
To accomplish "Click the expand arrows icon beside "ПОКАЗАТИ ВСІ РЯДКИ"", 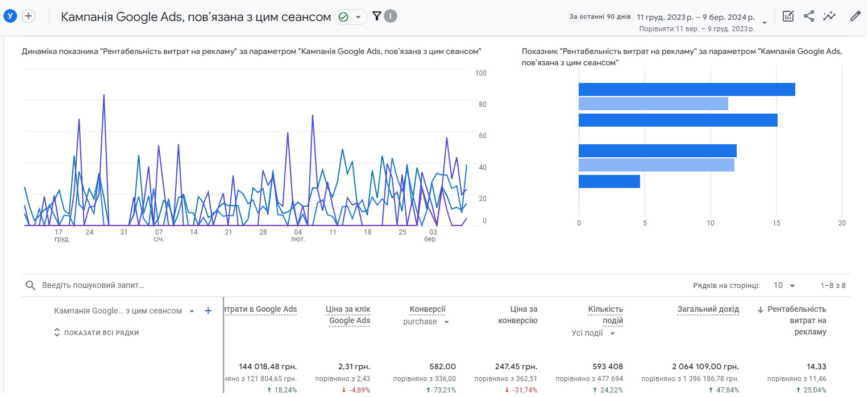I will 57,333.
